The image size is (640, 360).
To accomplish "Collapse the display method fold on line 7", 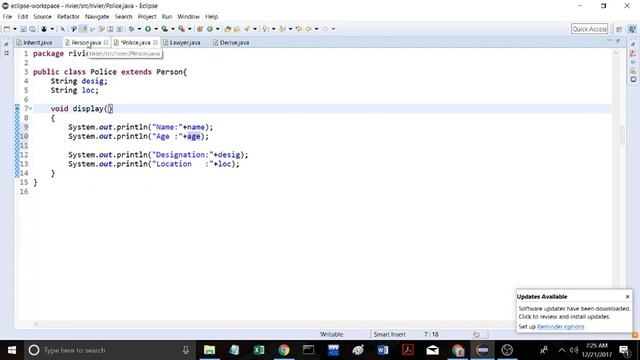I will (30, 109).
